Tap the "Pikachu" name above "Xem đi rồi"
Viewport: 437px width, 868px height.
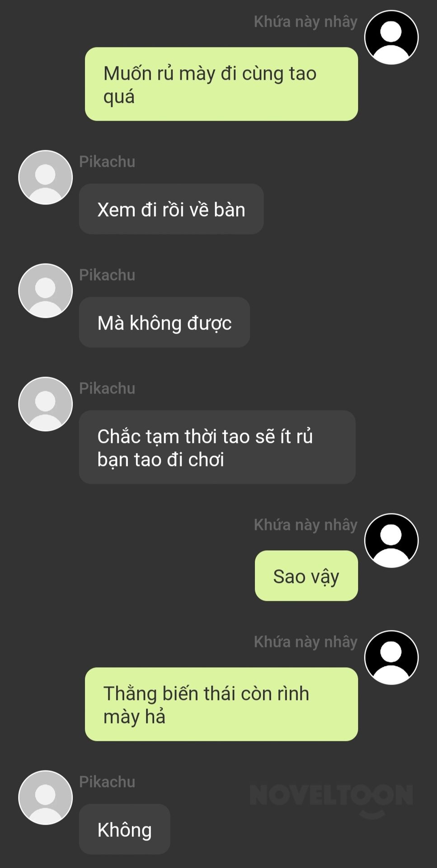(107, 161)
